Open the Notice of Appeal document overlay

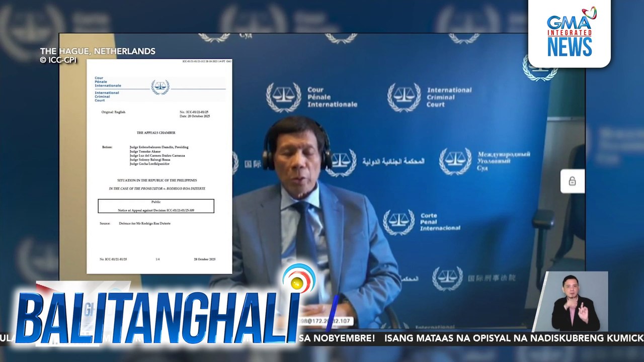point(159,166)
